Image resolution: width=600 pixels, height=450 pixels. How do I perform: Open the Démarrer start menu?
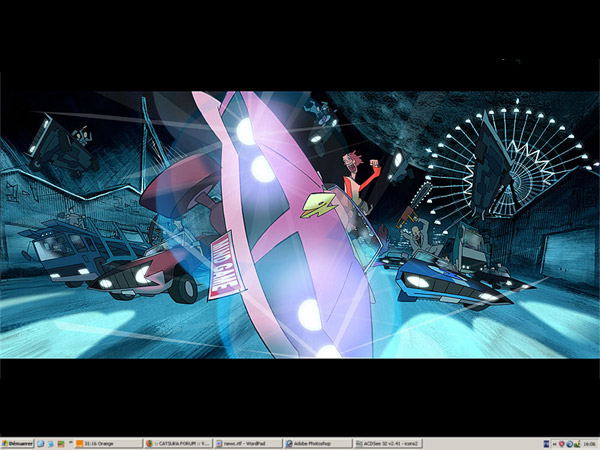[17, 443]
